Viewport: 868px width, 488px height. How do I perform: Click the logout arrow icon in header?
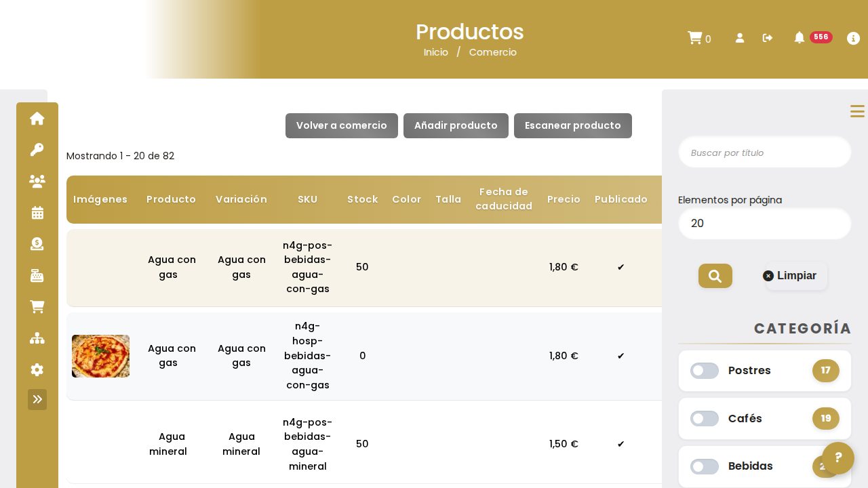click(768, 38)
